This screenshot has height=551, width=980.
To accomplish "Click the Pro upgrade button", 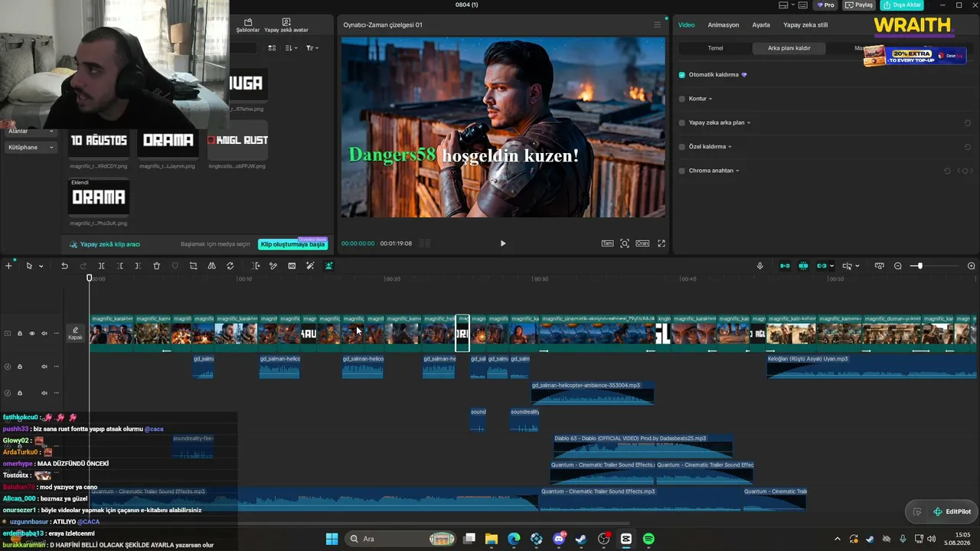I will click(825, 5).
